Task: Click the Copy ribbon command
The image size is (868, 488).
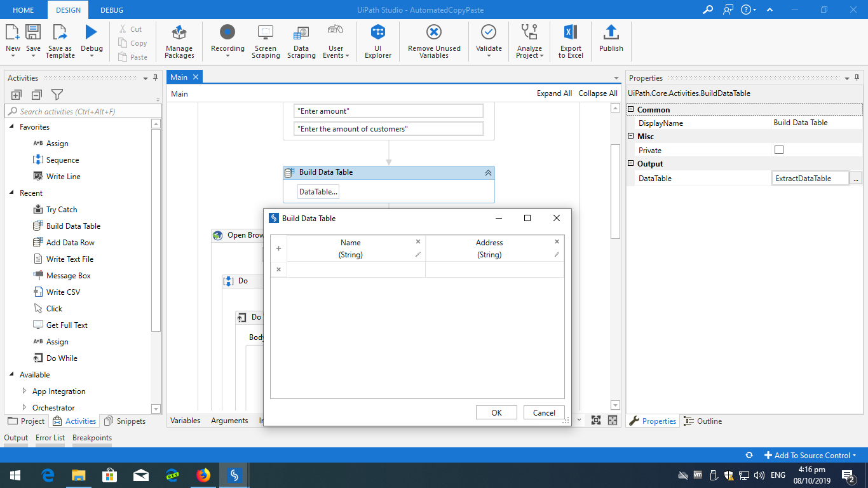Action: 132,43
